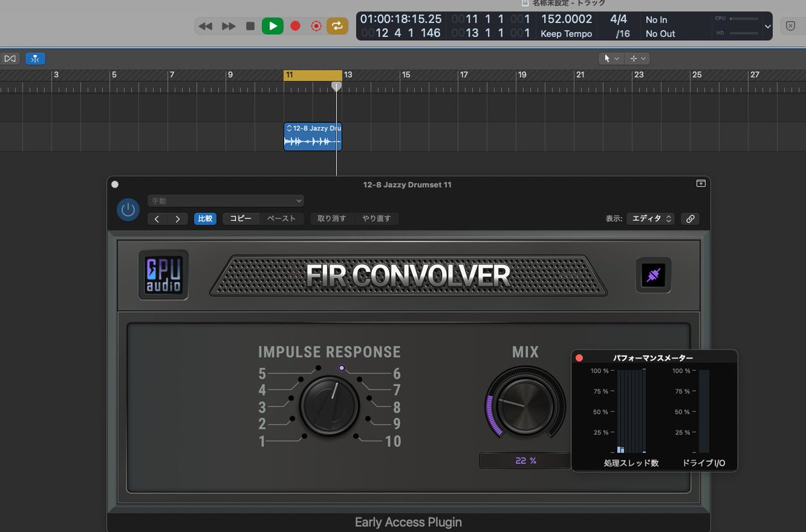This screenshot has width=806, height=532.
Task: Go to previous preset arrow
Action: point(157,219)
